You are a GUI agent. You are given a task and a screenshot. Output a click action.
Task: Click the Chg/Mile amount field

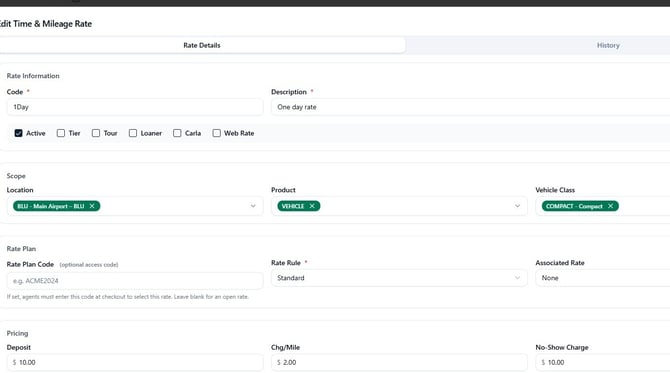pyautogui.click(x=399, y=362)
